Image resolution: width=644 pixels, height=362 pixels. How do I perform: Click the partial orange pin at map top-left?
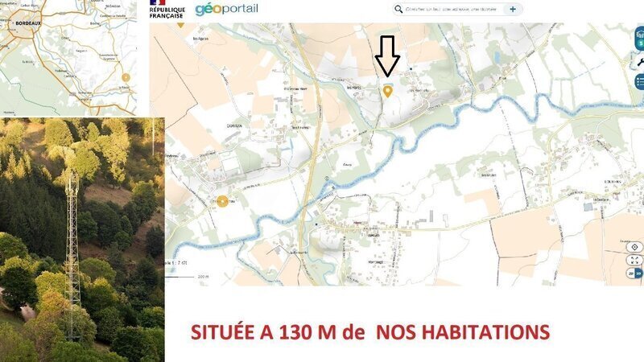(180, 23)
